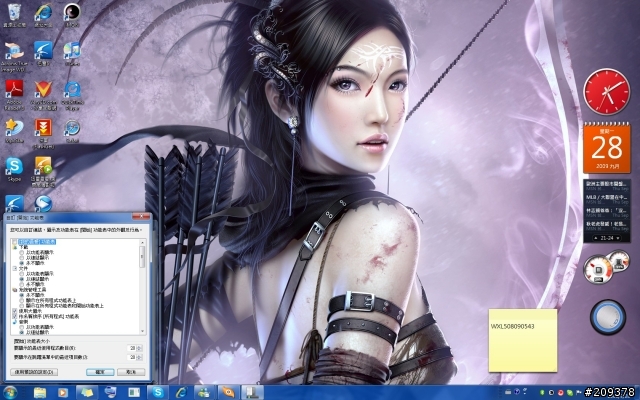Open the orange eye icon on taskbar
Image resolution: width=640 pixels, height=400 pixels.
point(228,393)
